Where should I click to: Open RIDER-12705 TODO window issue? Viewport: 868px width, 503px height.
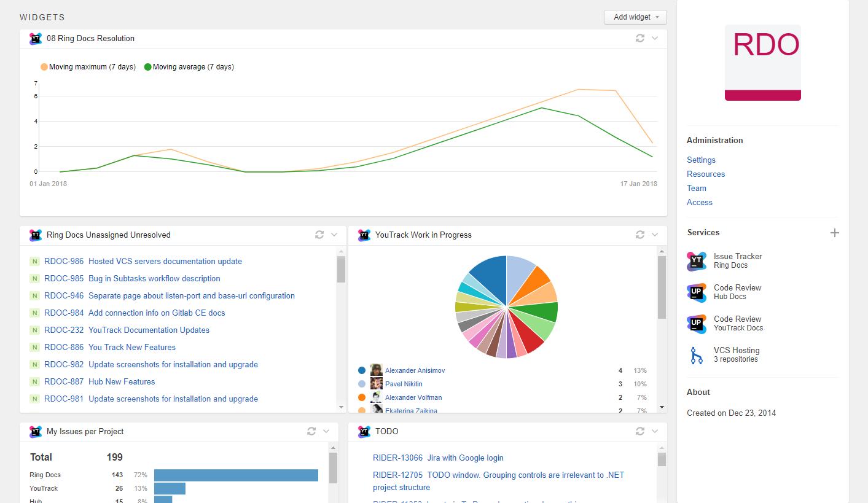(498, 482)
